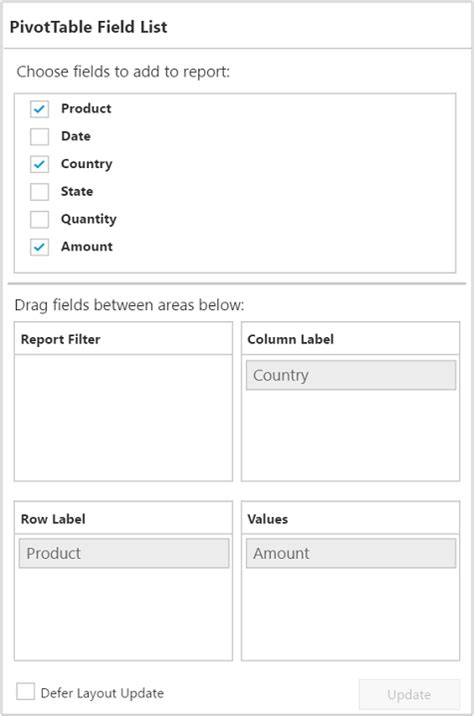Select the Amount item under Values

pyautogui.click(x=351, y=553)
